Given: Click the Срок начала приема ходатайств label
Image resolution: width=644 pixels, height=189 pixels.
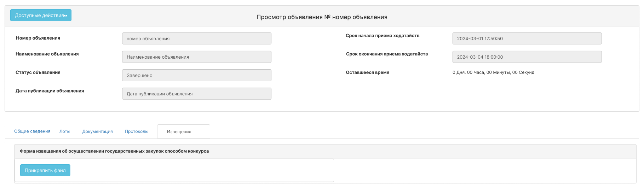Looking at the screenshot, I should point(383,36).
